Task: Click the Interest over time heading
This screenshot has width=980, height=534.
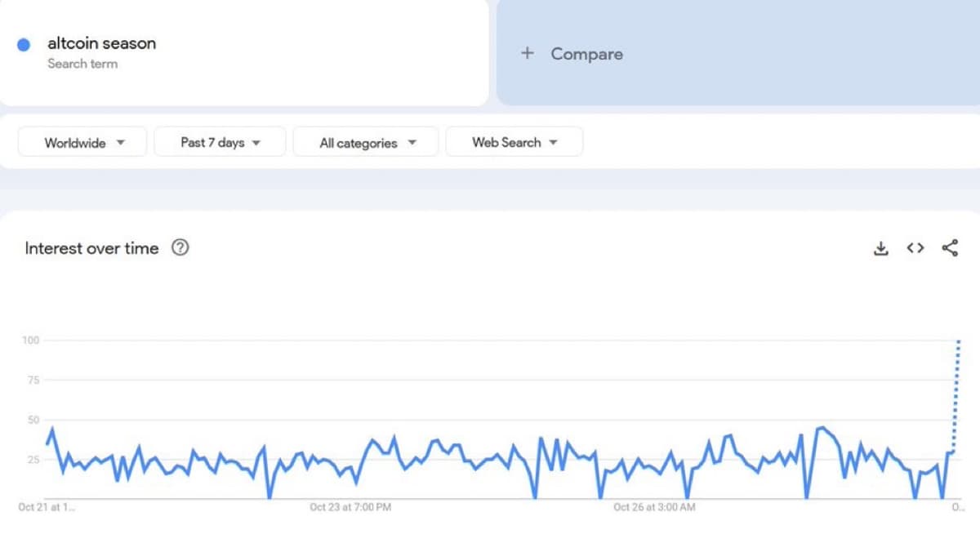Action: (91, 248)
